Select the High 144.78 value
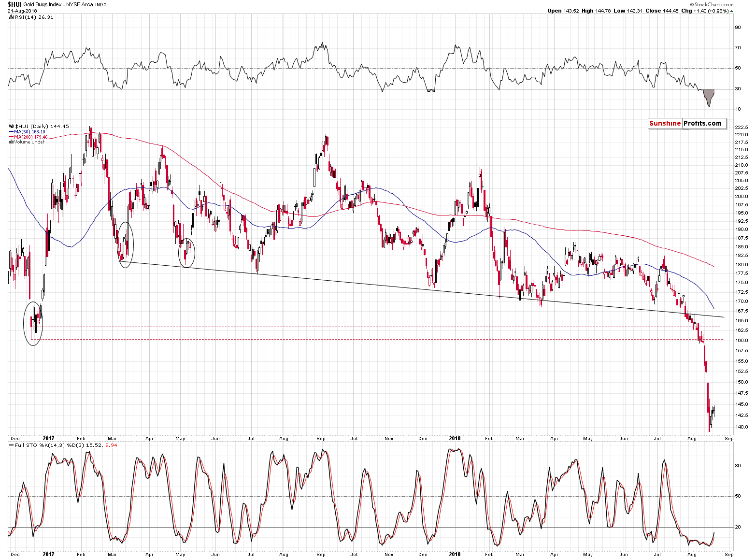 (596, 11)
